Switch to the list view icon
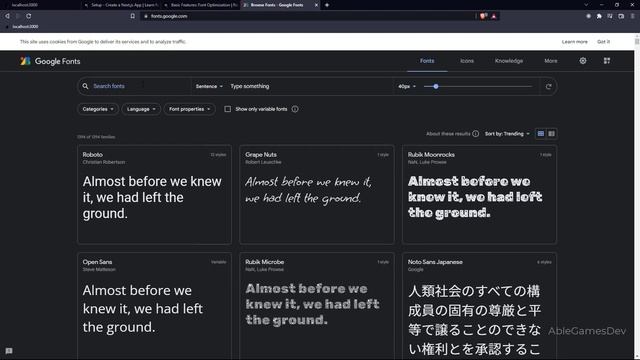The height and width of the screenshot is (360, 640). coord(551,134)
